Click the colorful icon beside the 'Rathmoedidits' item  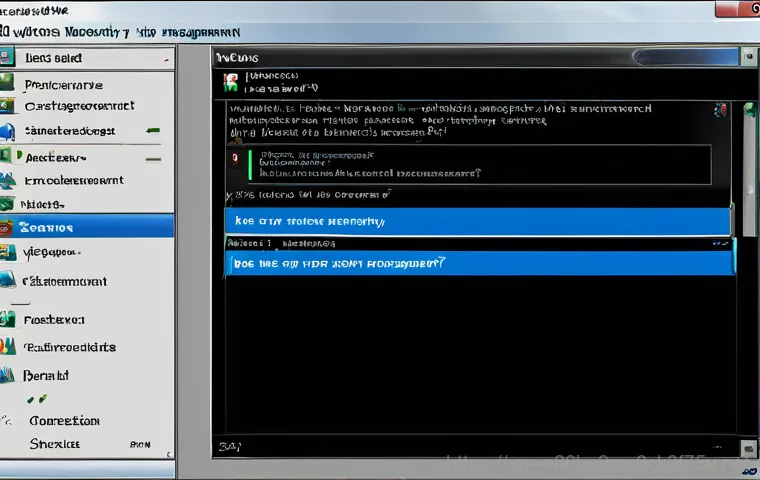pos(9,347)
